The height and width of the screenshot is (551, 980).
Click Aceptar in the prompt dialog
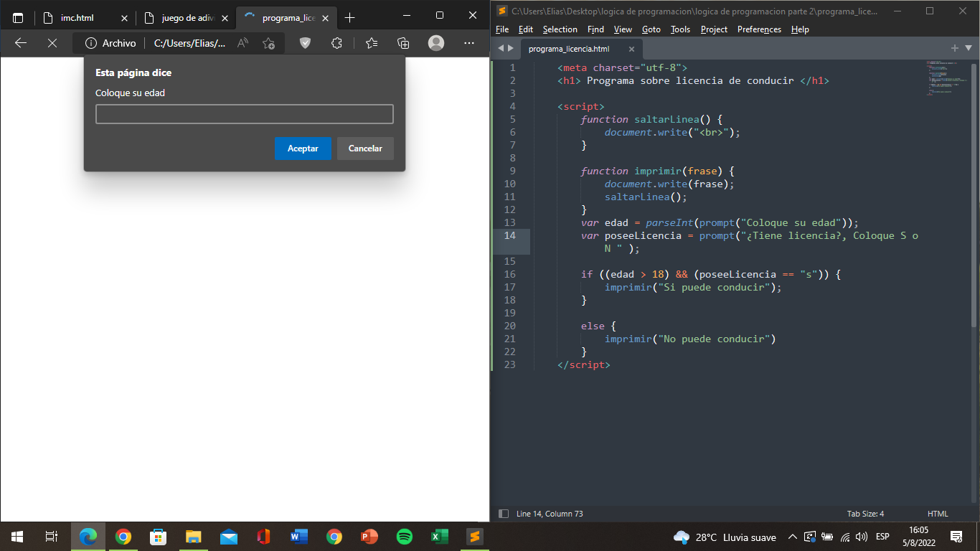303,149
